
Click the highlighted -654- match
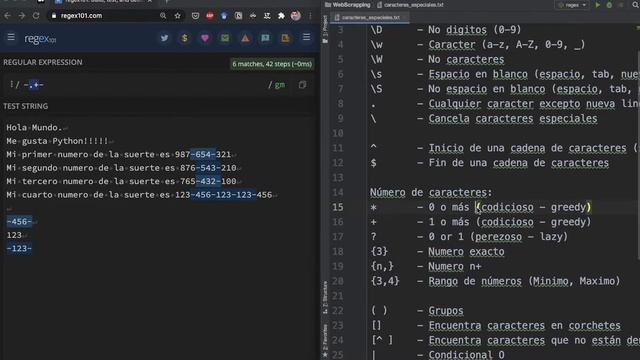[203, 155]
